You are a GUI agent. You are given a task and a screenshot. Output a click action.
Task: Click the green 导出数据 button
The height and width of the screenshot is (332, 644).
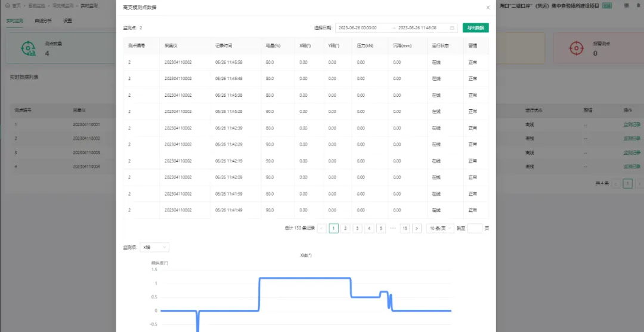(x=476, y=28)
